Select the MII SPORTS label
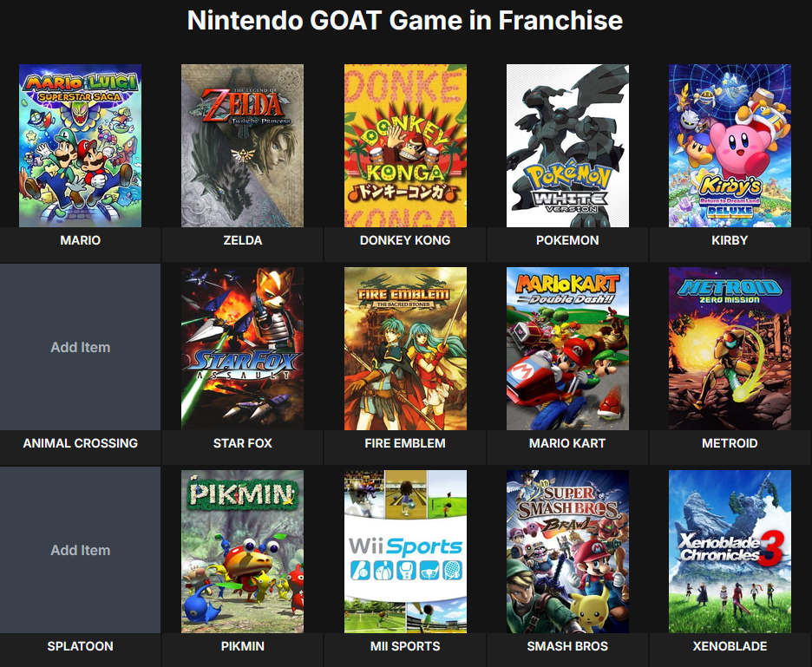 [x=405, y=646]
